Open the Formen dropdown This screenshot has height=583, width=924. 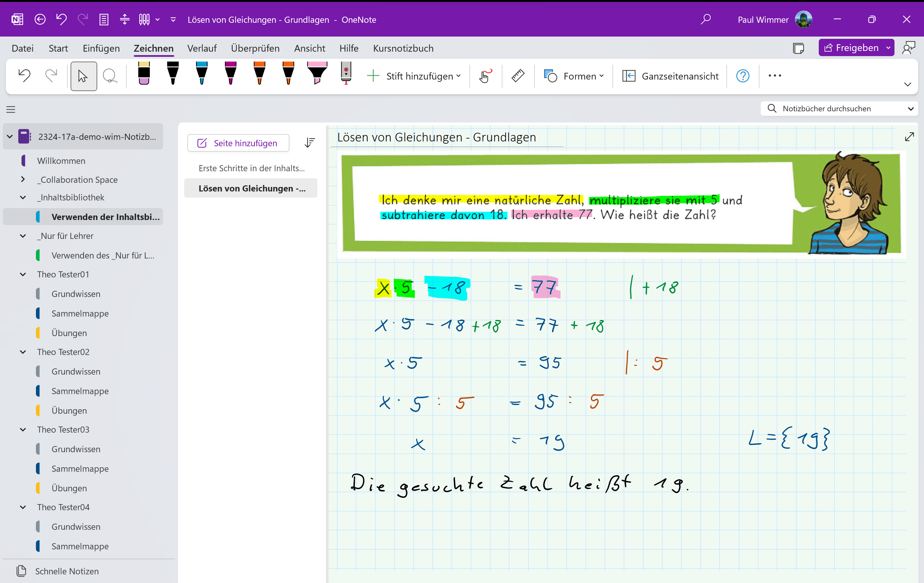(574, 76)
